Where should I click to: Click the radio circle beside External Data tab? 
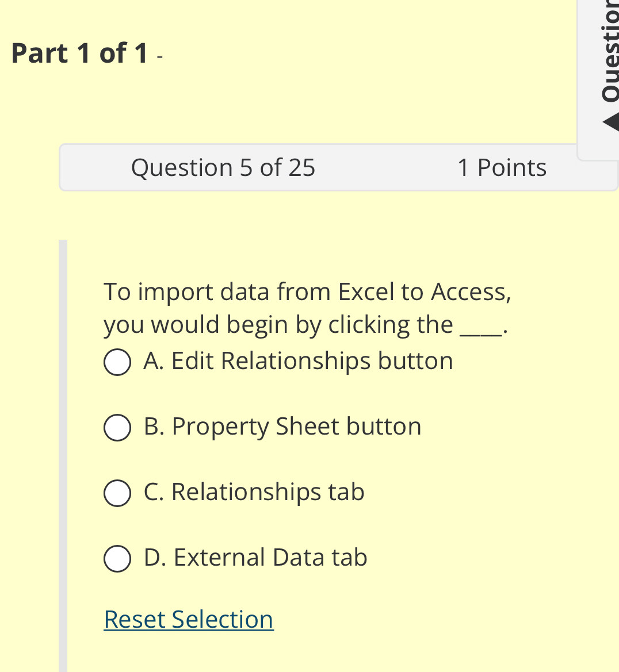tap(117, 559)
